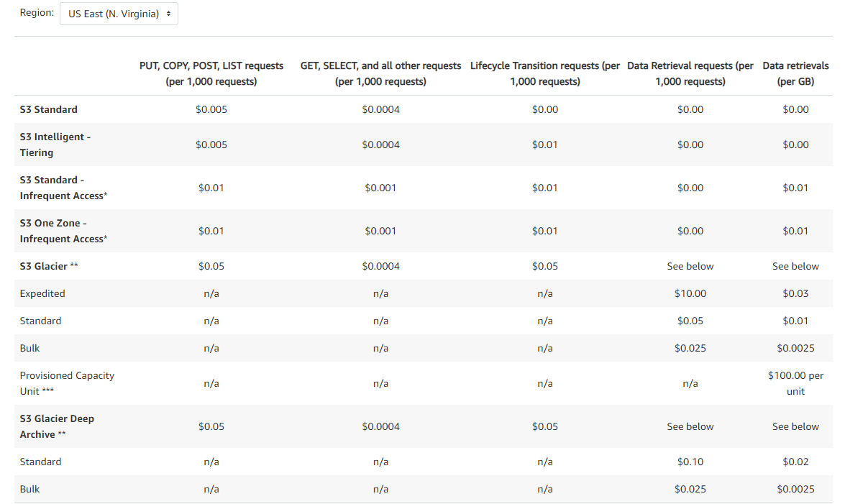Click "Standard" under S3 Glacier Deep Archive
This screenshot has width=845, height=504.
pos(40,462)
